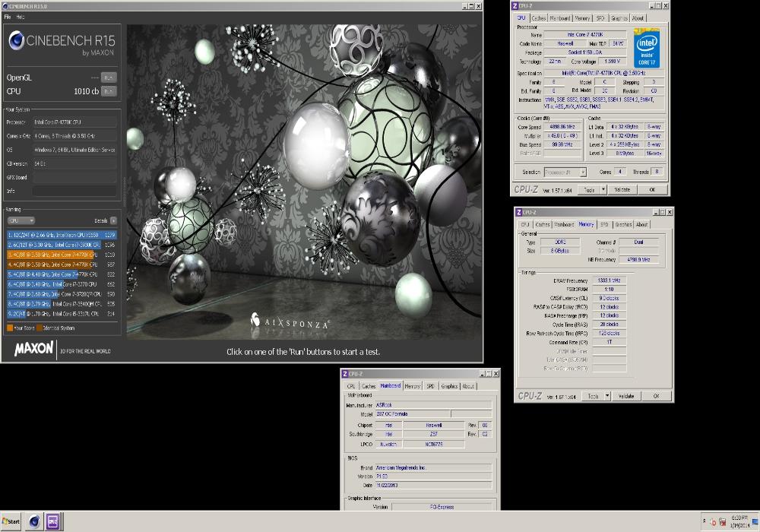Click the Z icon of the Mainboard CPU-Z window
The width and height of the screenshot is (760, 532).
pyautogui.click(x=345, y=374)
